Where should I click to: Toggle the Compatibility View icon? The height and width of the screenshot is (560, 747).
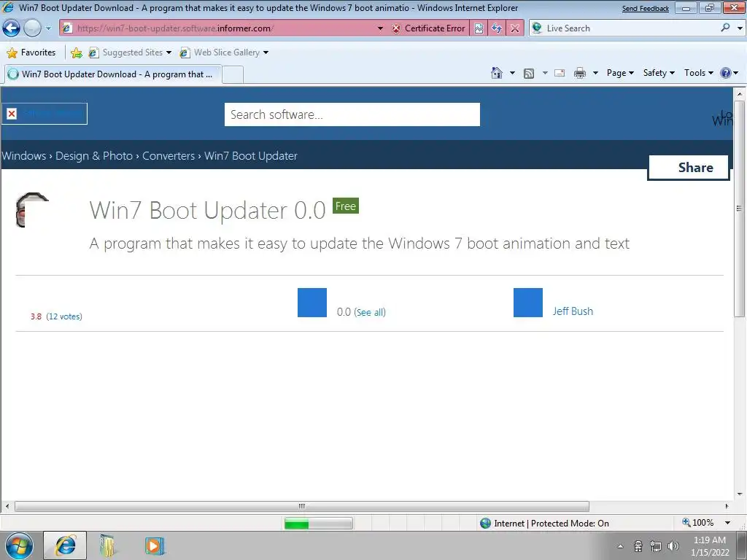479,28
